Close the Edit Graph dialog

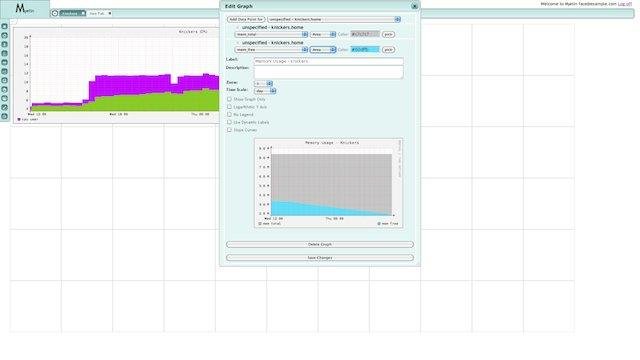point(414,6)
